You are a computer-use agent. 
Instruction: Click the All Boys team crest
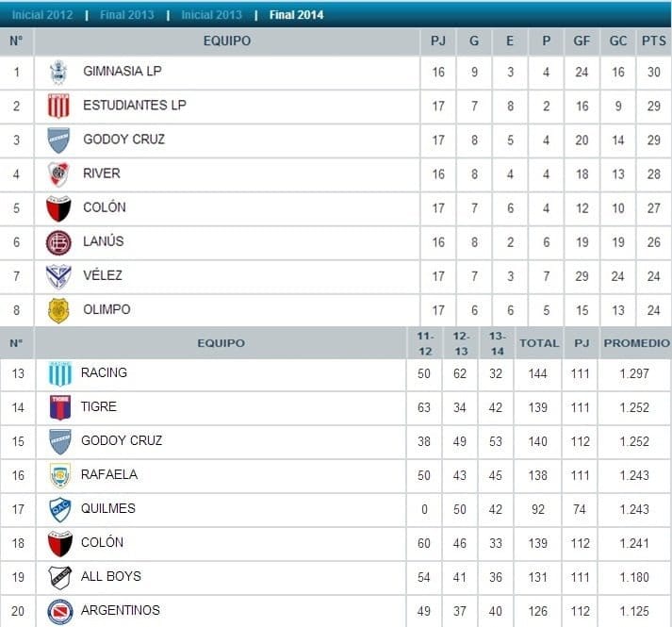[x=60, y=577]
